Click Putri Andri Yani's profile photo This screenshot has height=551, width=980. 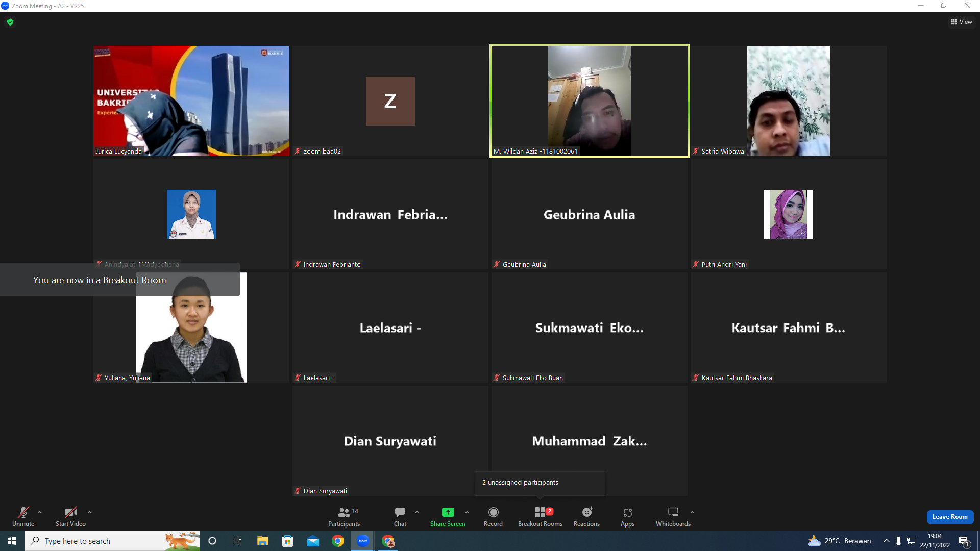point(789,214)
